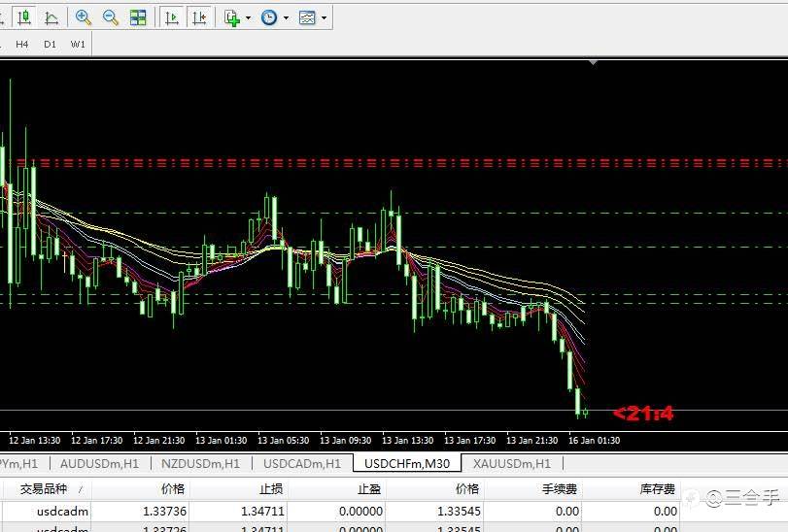788x532 pixels.
Task: Click the zoom out magnifier
Action: pyautogui.click(x=110, y=17)
